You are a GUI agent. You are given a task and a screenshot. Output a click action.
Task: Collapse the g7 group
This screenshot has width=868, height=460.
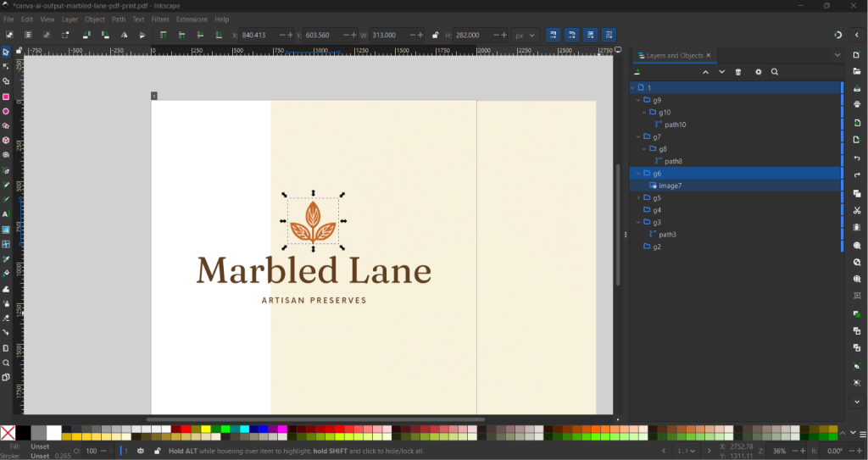point(638,136)
